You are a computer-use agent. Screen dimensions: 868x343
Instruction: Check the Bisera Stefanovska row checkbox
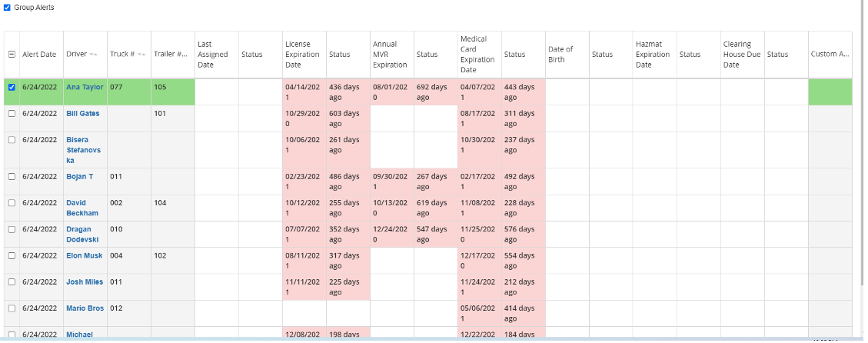pos(12,140)
